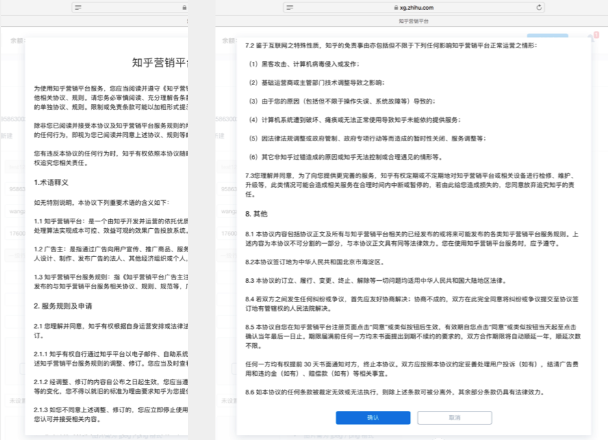Image resolution: width=608 pixels, height=440 pixels.
Task: Reload the xg.zhihu.com page
Action: pyautogui.click(x=539, y=7)
